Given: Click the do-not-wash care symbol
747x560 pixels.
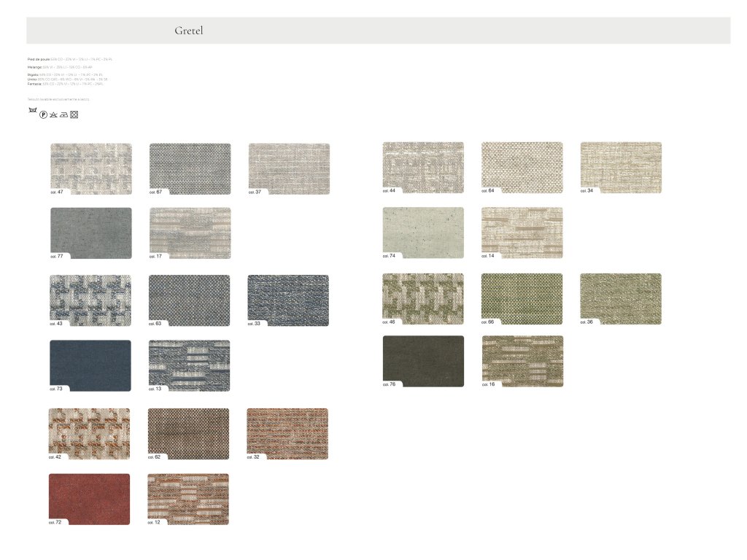Looking at the screenshot, I should click(32, 110).
